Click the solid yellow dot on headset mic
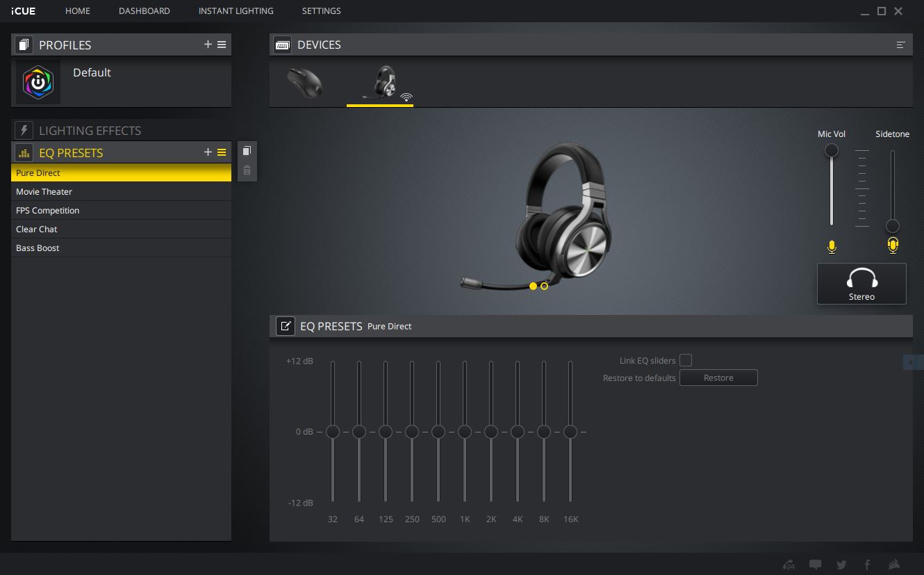The image size is (924, 575). click(x=533, y=286)
